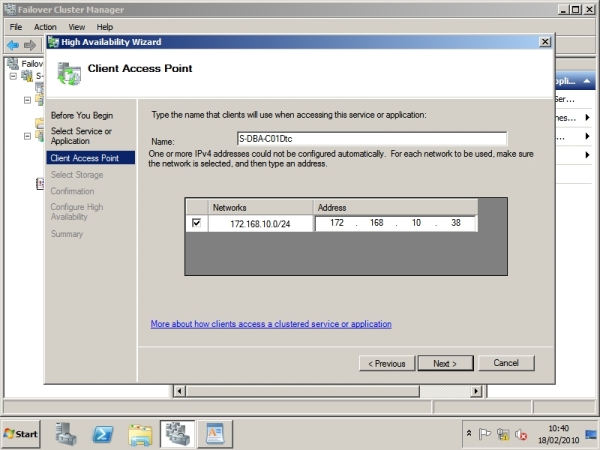The image size is (600, 450).
Task: Click the Configure High Availability step label
Action: coord(77,212)
